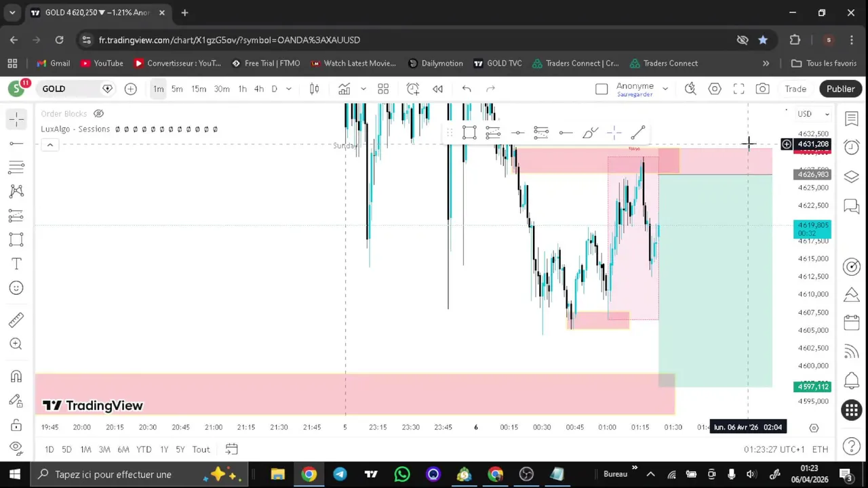Open the alerts clock panel on right sidebar
The image size is (868, 488).
(852, 147)
